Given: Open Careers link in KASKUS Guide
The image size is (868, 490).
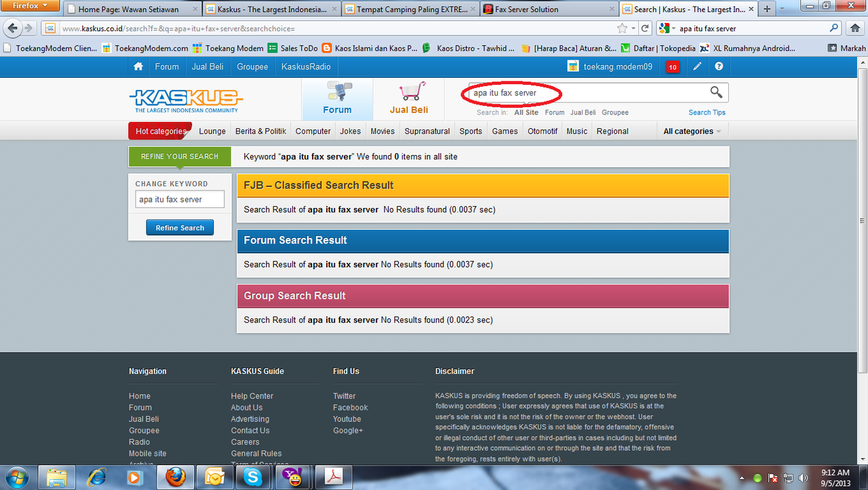Looking at the screenshot, I should click(x=245, y=442).
